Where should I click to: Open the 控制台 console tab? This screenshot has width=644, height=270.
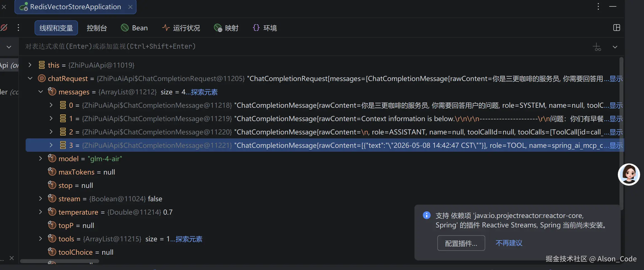[97, 28]
